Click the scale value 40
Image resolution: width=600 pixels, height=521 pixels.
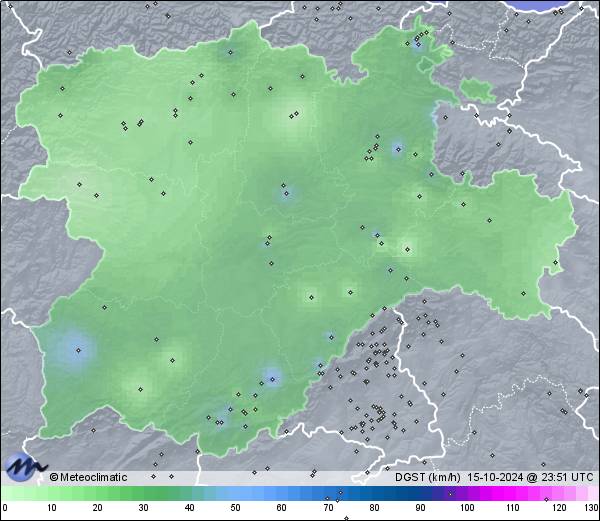coord(189,508)
